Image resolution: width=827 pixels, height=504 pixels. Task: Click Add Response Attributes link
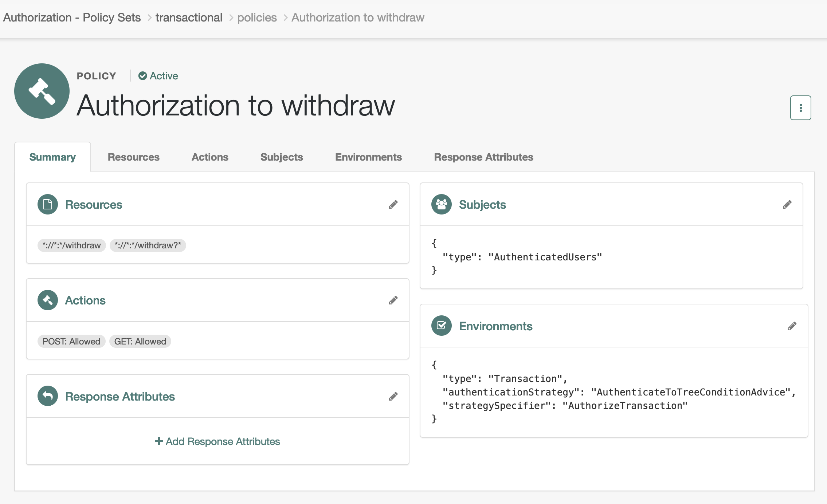click(217, 441)
